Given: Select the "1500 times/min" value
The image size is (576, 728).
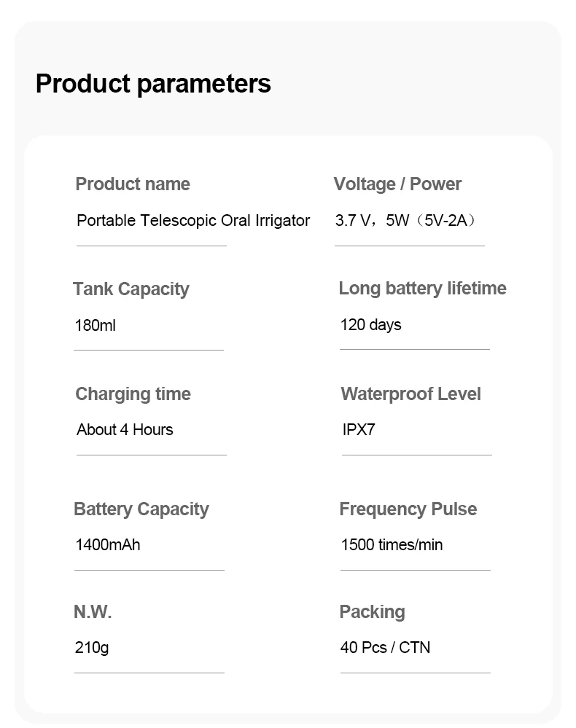Looking at the screenshot, I should [x=392, y=545].
